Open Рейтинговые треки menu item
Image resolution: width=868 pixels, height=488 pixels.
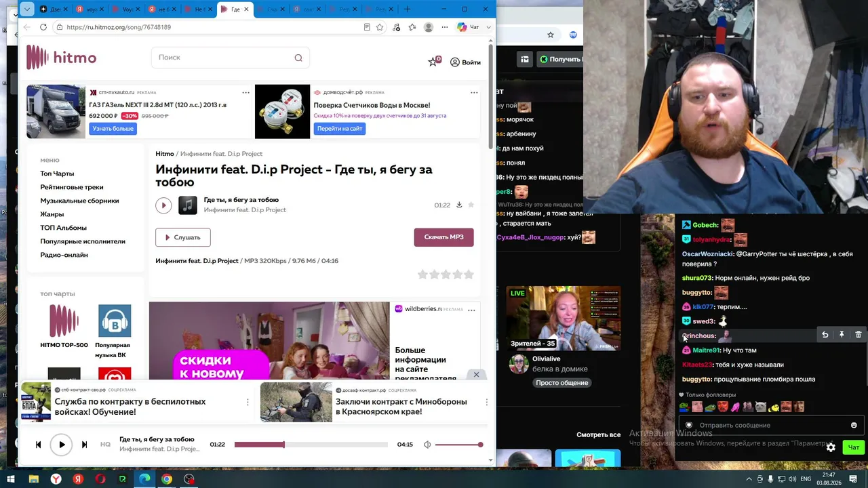click(72, 187)
